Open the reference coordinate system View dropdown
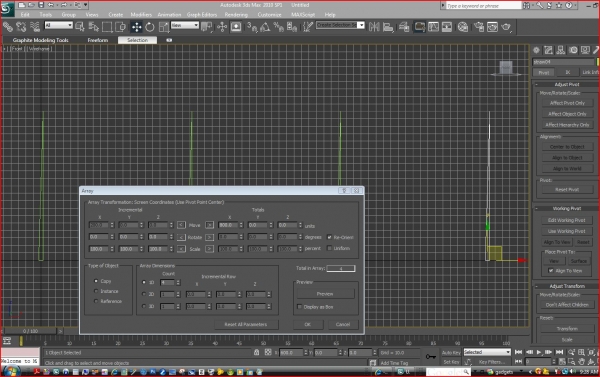The width and height of the screenshot is (600, 377). pyautogui.click(x=185, y=25)
